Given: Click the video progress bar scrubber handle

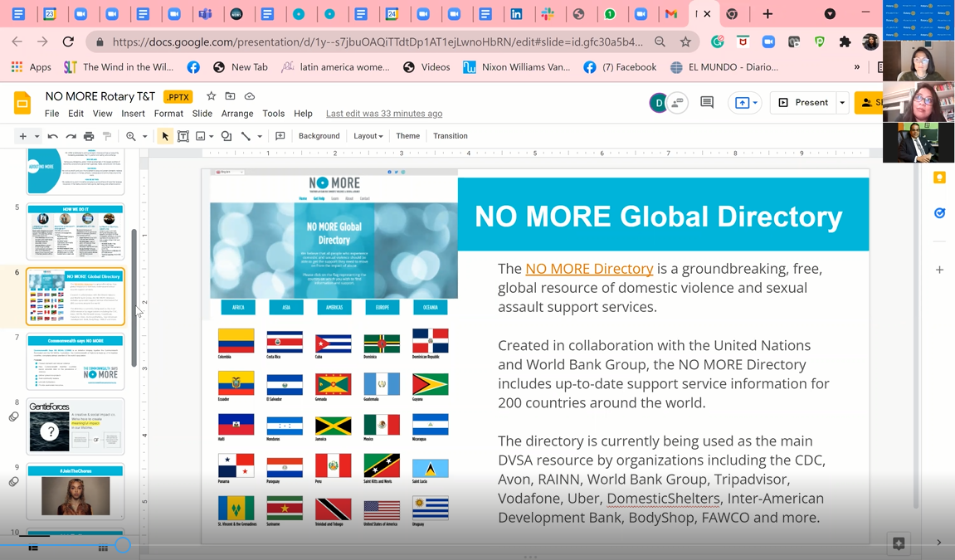Looking at the screenshot, I should click(123, 544).
